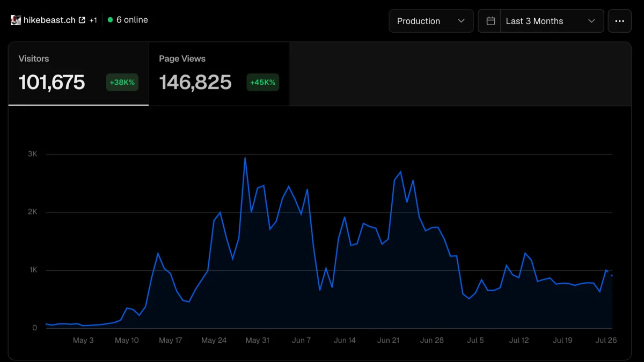Click the Jun 21 axis label
The width and height of the screenshot is (644, 362).
[389, 341]
